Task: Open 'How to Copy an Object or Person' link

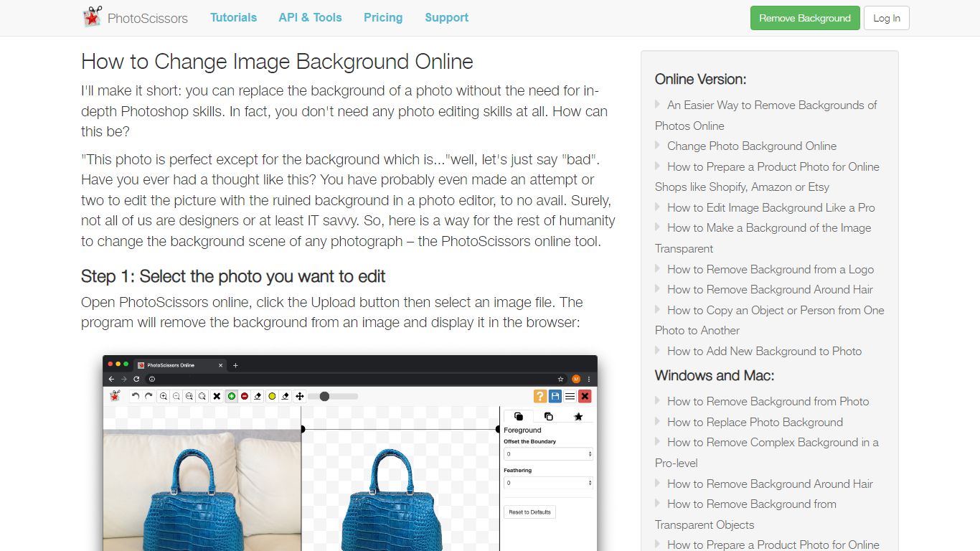Action: point(769,320)
